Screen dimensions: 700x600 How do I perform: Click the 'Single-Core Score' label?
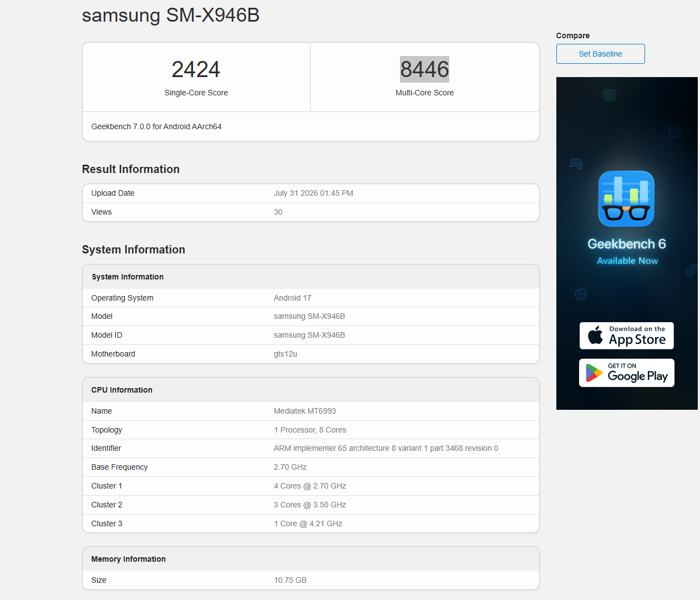click(196, 93)
